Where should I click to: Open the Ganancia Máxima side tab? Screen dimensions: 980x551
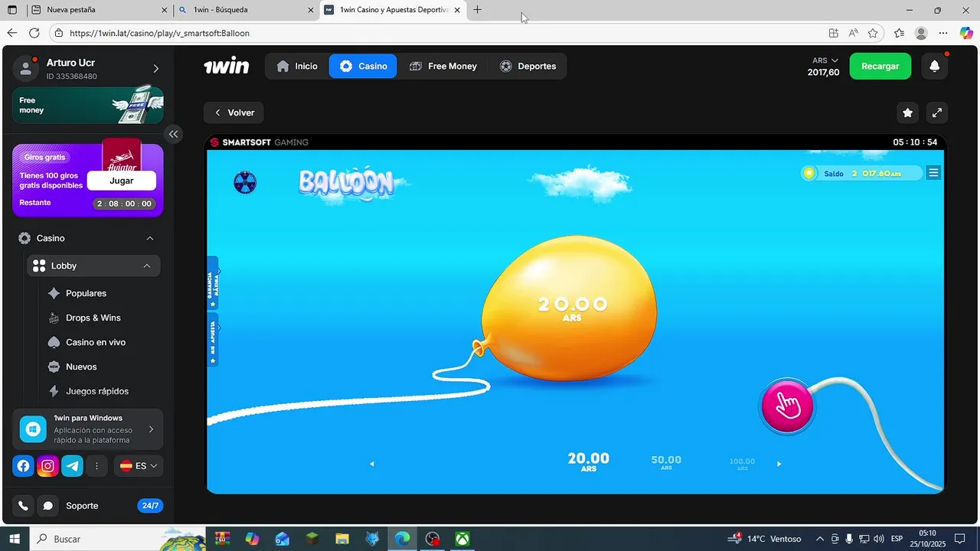click(x=214, y=283)
